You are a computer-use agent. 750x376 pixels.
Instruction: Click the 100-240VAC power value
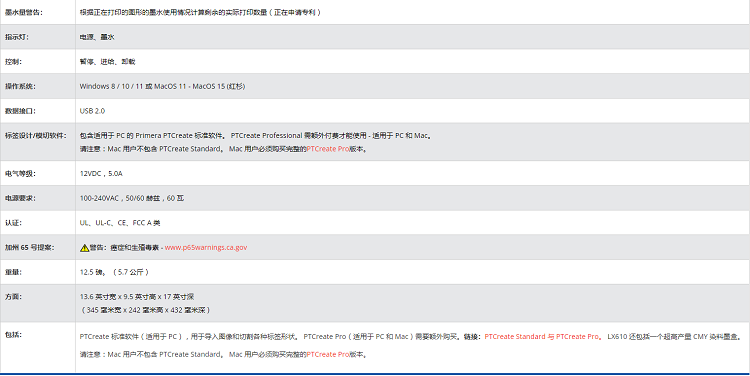click(x=132, y=198)
